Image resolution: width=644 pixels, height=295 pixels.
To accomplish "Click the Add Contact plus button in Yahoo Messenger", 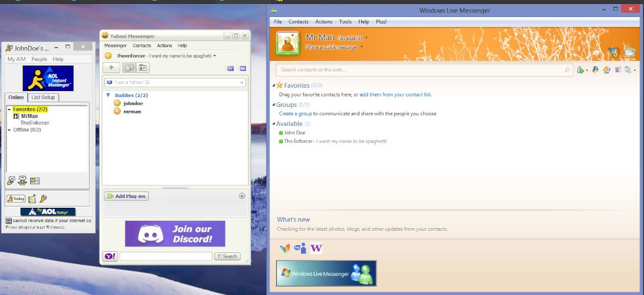I will click(111, 68).
